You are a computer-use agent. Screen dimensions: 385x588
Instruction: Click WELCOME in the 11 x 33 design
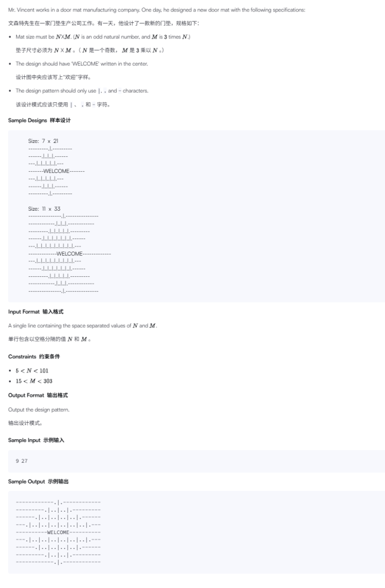coord(70,253)
